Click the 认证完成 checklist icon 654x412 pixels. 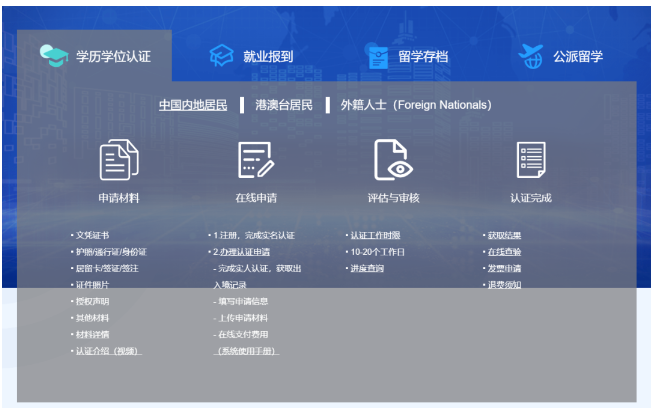pyautogui.click(x=531, y=160)
